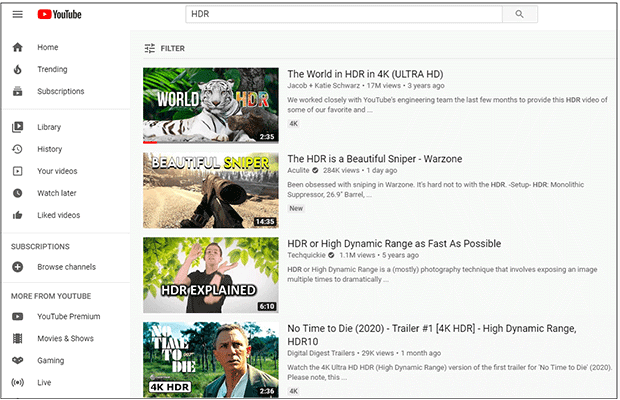Click the Your videos icon
Viewport: 620px width, 400px height.
17,171
